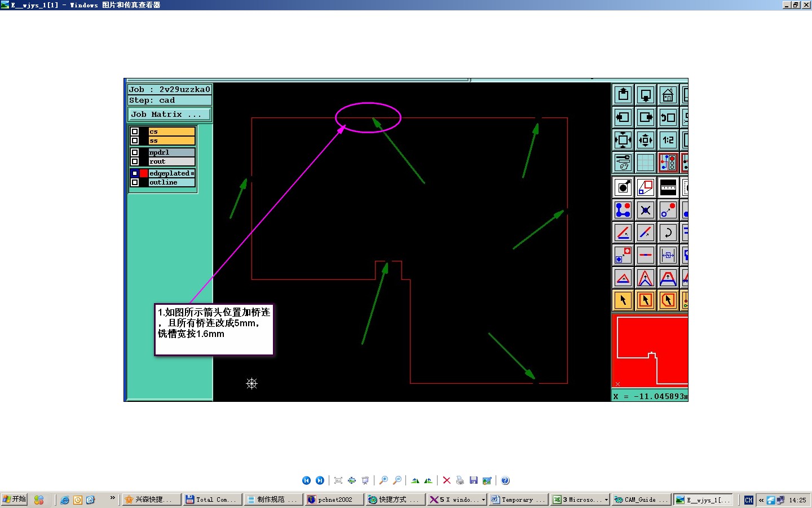Viewport: 812px width, 508px height.
Task: Switch to pcbnet2002 taskbar window
Action: tap(334, 500)
